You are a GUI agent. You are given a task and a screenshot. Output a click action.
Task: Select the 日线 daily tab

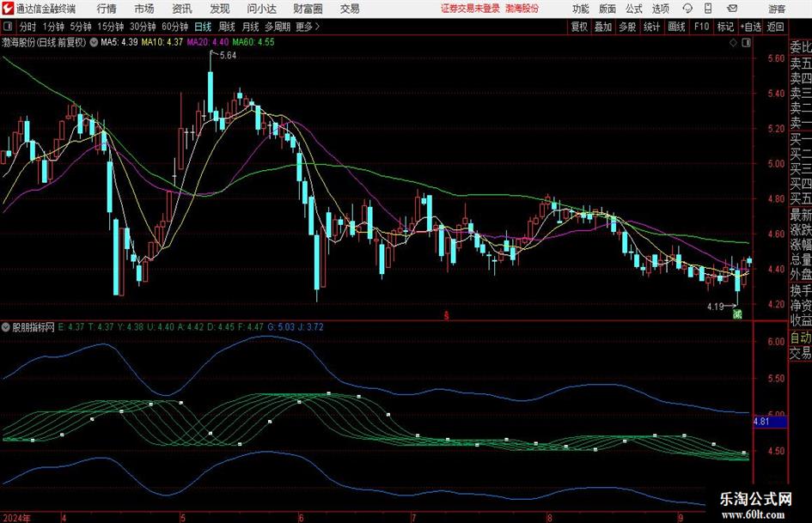pyautogui.click(x=203, y=27)
